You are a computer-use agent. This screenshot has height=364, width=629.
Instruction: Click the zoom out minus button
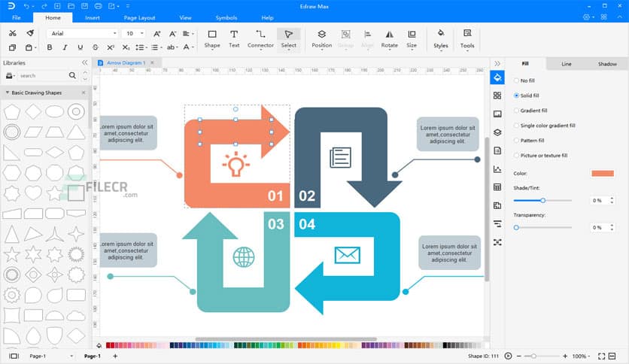[x=518, y=356]
